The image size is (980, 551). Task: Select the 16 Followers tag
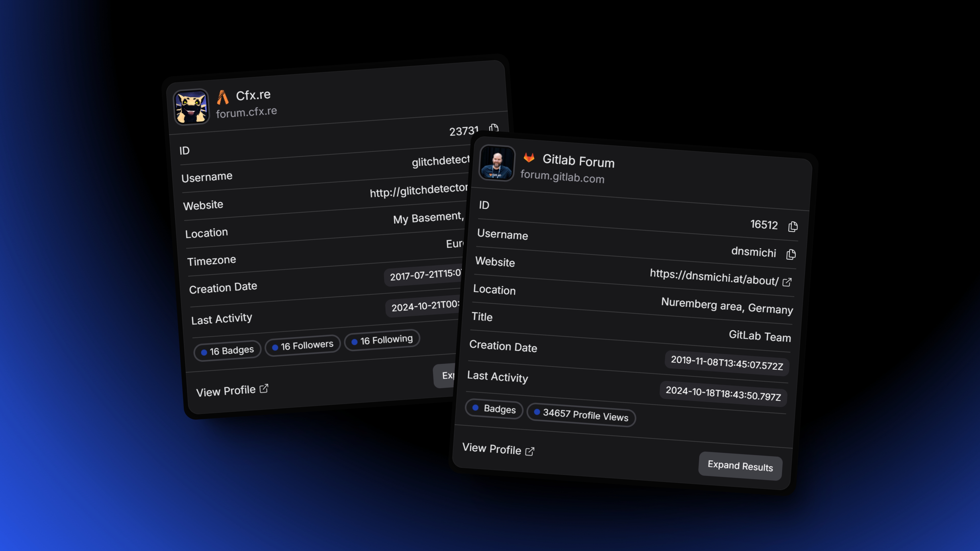(x=303, y=346)
